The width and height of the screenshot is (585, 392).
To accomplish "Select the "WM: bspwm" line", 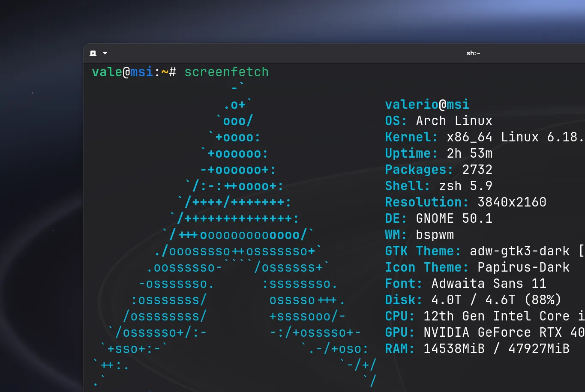I will (420, 235).
